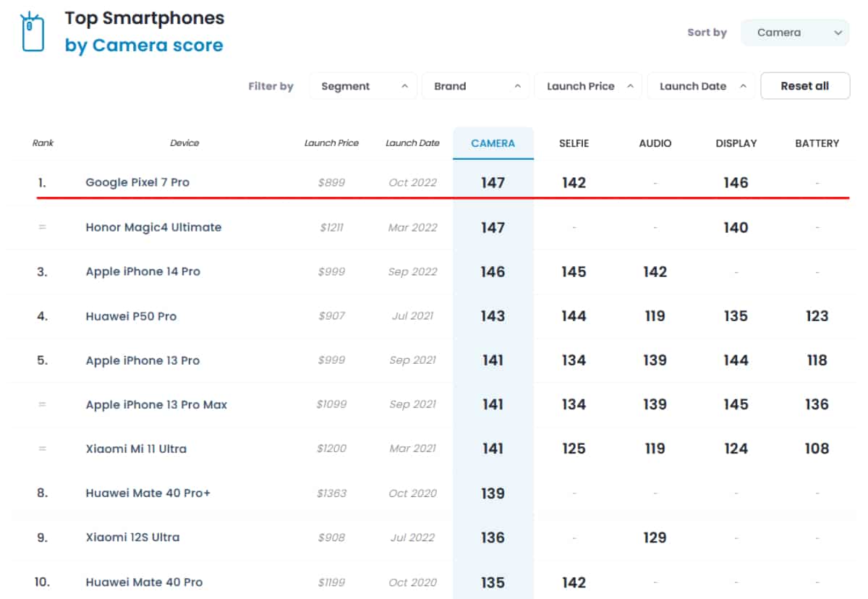
Task: Expand the Segment filter
Action: [363, 86]
